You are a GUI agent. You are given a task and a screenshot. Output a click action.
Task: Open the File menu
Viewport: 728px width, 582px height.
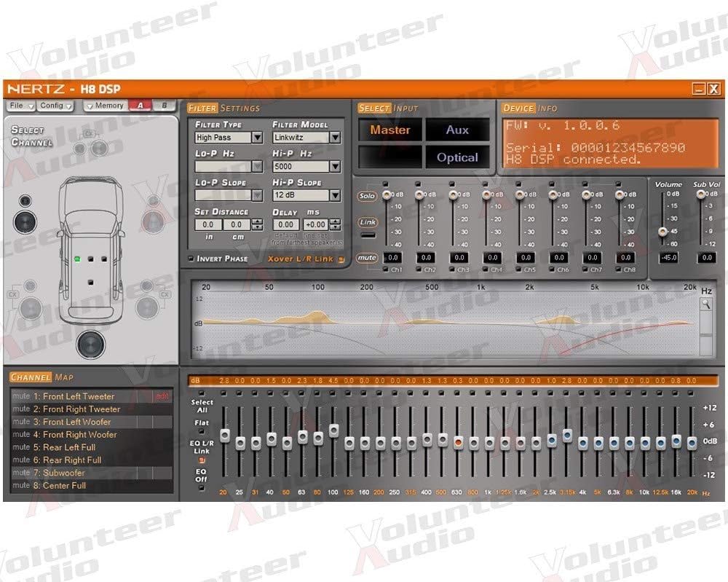click(21, 106)
